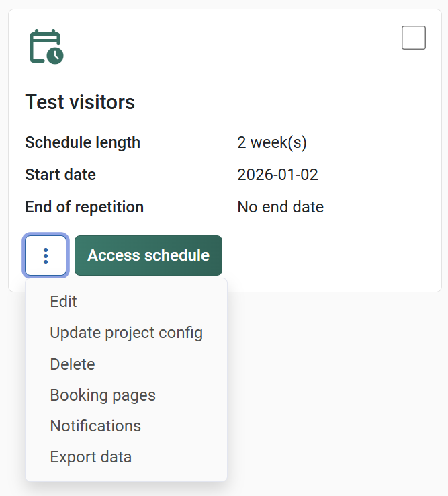This screenshot has width=448, height=496.
Task: Open the three-dot more options menu
Action: [x=46, y=255]
